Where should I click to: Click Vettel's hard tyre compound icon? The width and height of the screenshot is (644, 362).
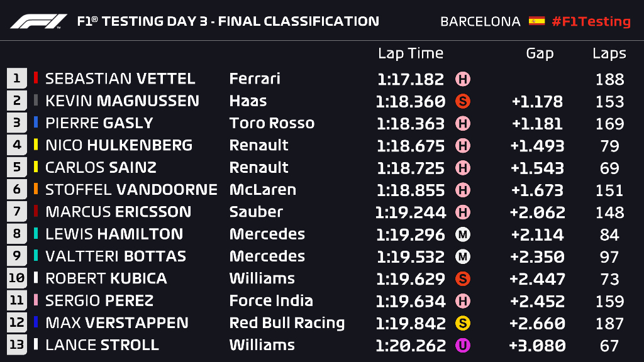(x=463, y=79)
